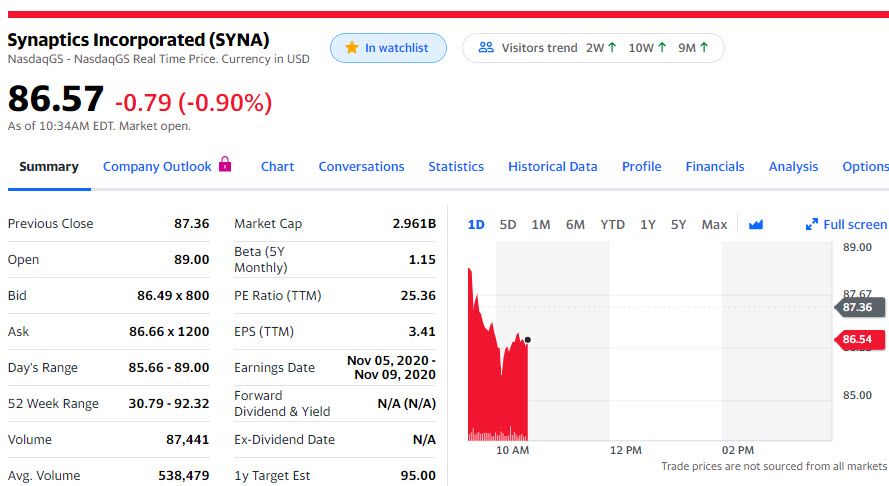Viewport: 889px width, 486px height.
Task: Open the Company Outlook tab
Action: point(157,167)
